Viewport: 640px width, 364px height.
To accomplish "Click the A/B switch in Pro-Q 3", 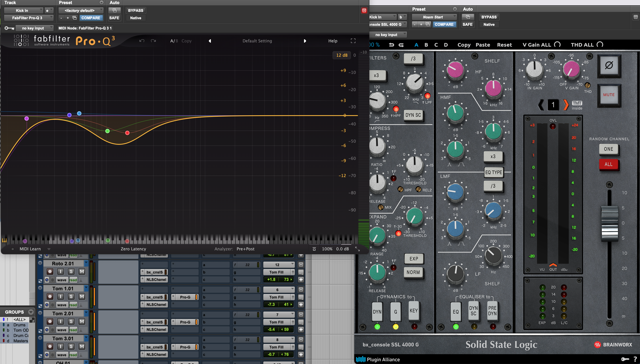I will click(x=174, y=41).
